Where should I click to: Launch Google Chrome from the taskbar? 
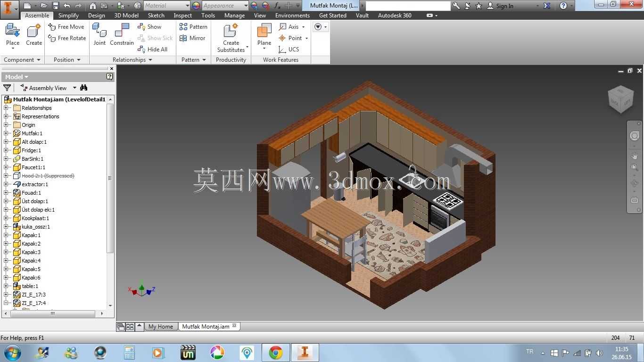pyautogui.click(x=276, y=353)
